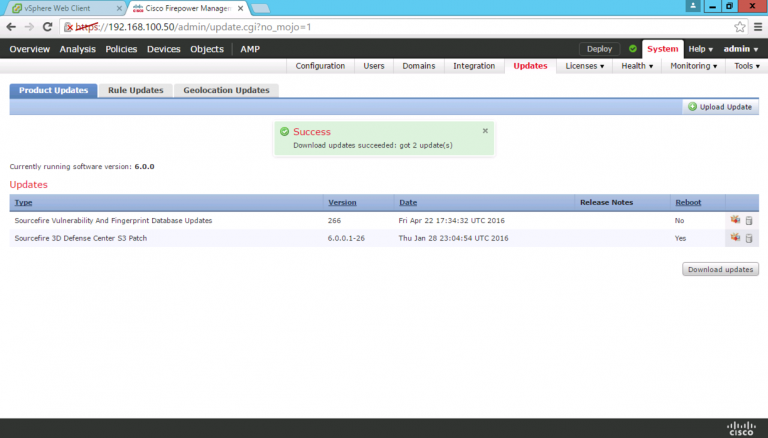The image size is (768, 438).
Task: Click 'Sourcefire Vulnerability And Fingerprint Database Updates' text
Action: pyautogui.click(x=113, y=220)
